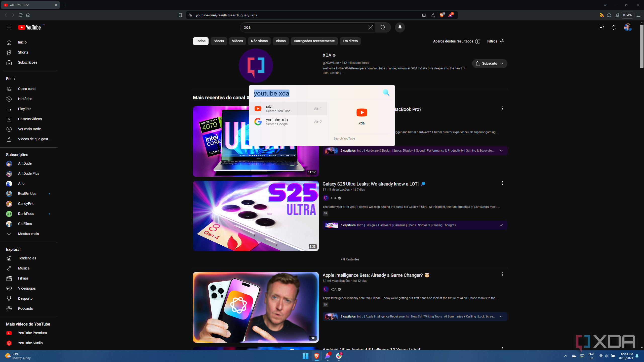Select Carregados recentemente filter chip

click(314, 41)
